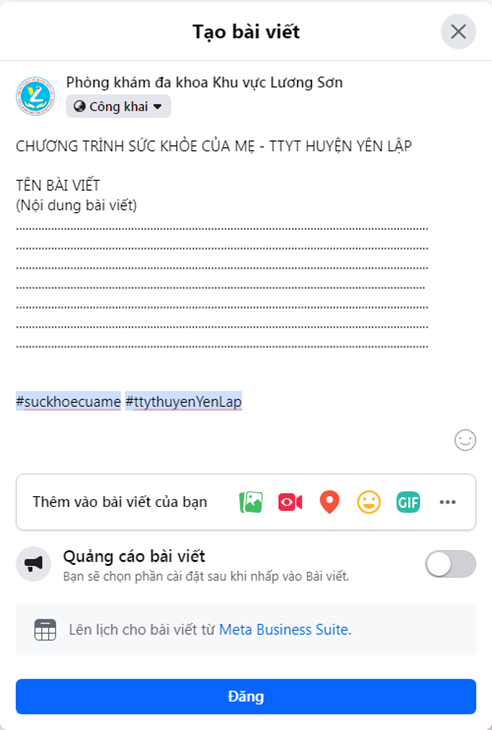This screenshot has height=730, width=492.
Task: Open more options with the three-dots icon
Action: click(448, 502)
